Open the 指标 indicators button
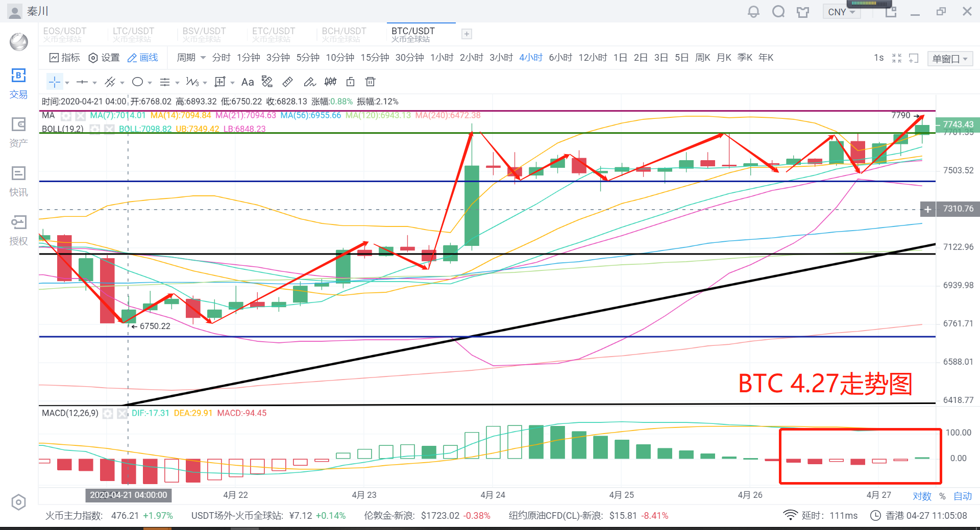This screenshot has width=980, height=530. [65, 58]
